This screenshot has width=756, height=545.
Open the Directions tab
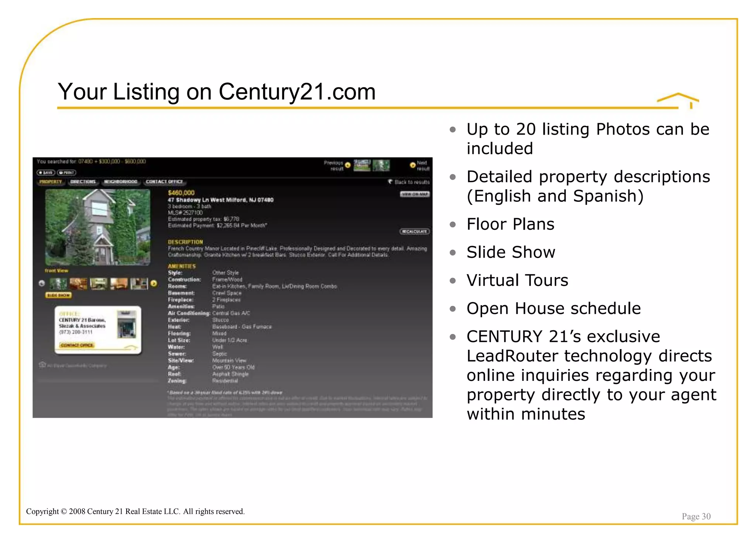pos(83,182)
